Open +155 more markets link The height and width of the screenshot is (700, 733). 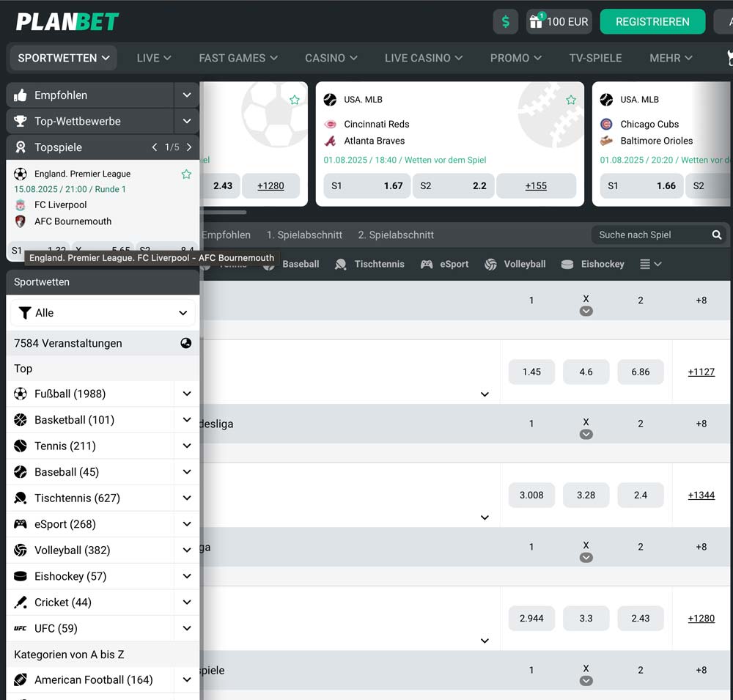coord(536,186)
